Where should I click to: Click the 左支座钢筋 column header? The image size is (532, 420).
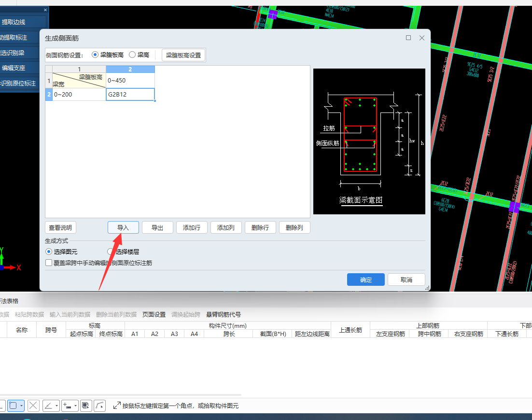tap(390, 334)
